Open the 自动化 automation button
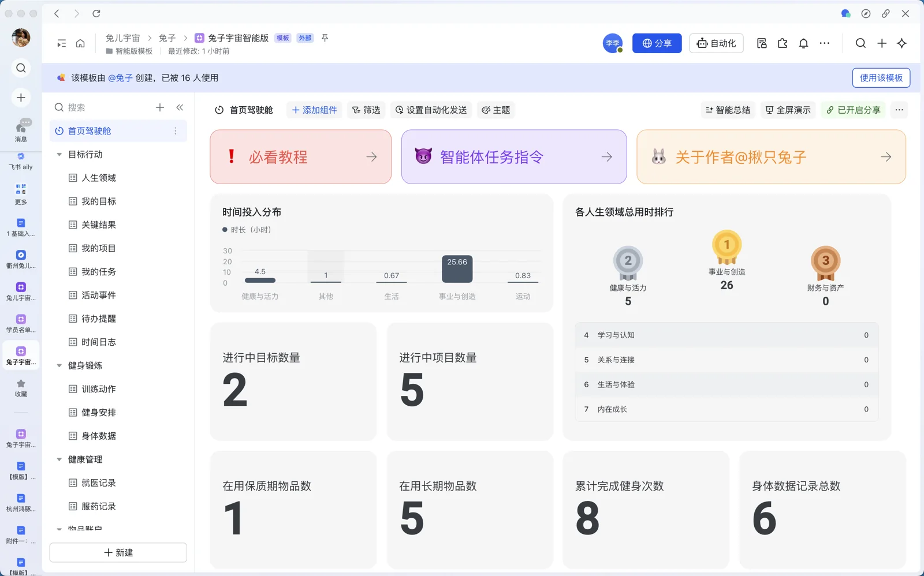 pyautogui.click(x=716, y=43)
